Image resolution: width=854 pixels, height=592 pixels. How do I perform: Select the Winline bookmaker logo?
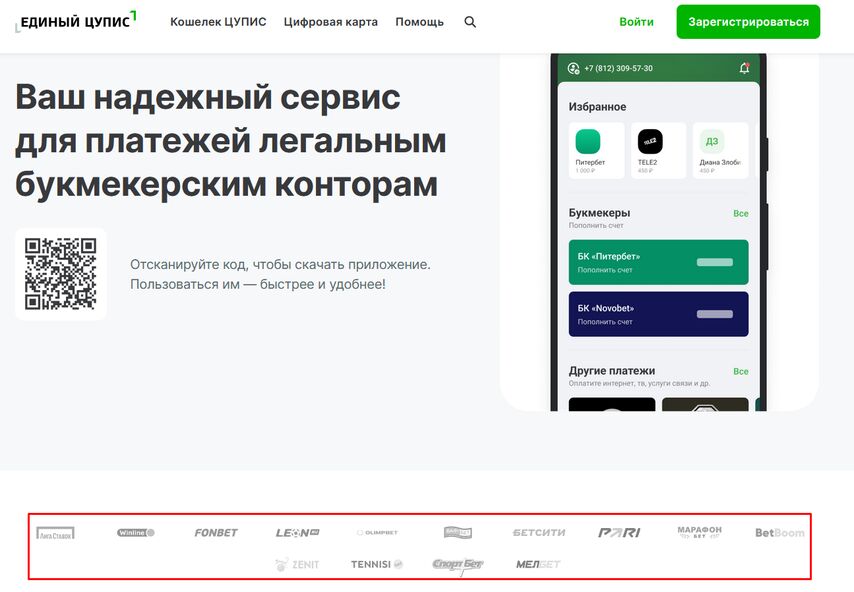point(136,533)
